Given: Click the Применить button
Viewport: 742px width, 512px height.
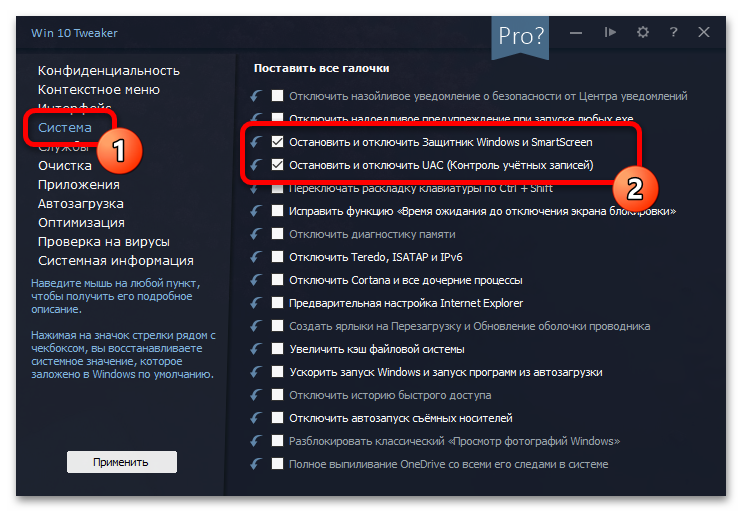Looking at the screenshot, I should [x=122, y=462].
